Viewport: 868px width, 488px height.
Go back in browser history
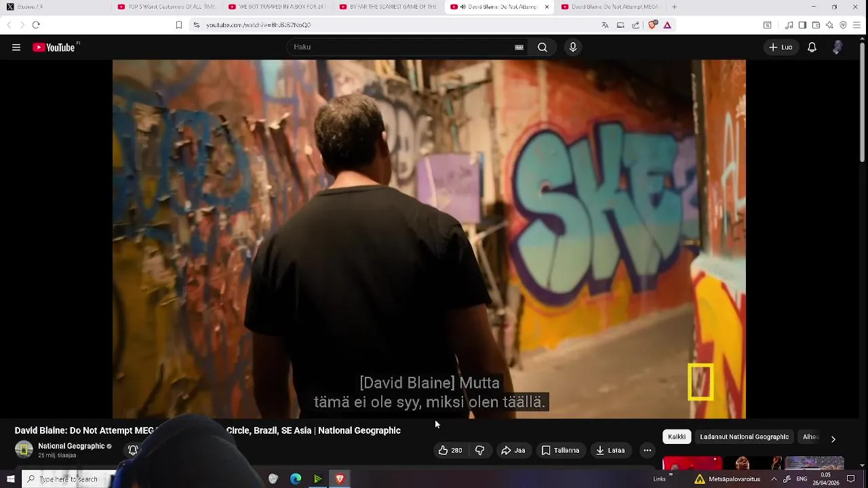pos(9,25)
